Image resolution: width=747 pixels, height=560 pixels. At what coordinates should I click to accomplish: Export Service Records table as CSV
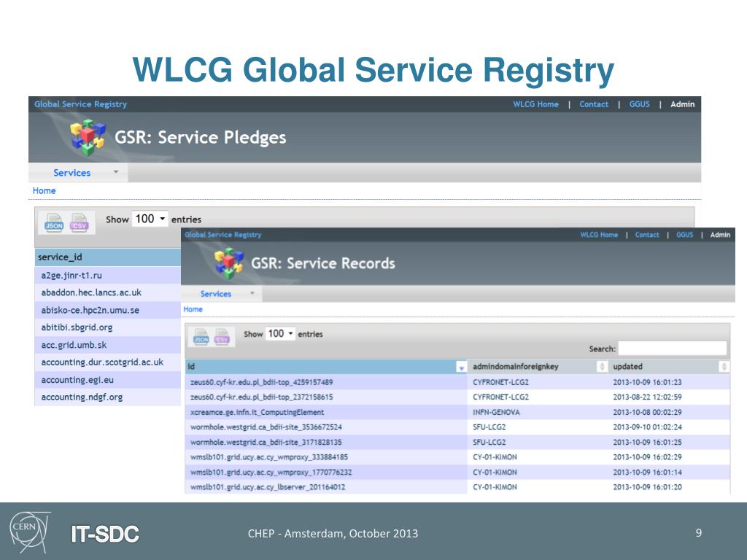(x=222, y=337)
